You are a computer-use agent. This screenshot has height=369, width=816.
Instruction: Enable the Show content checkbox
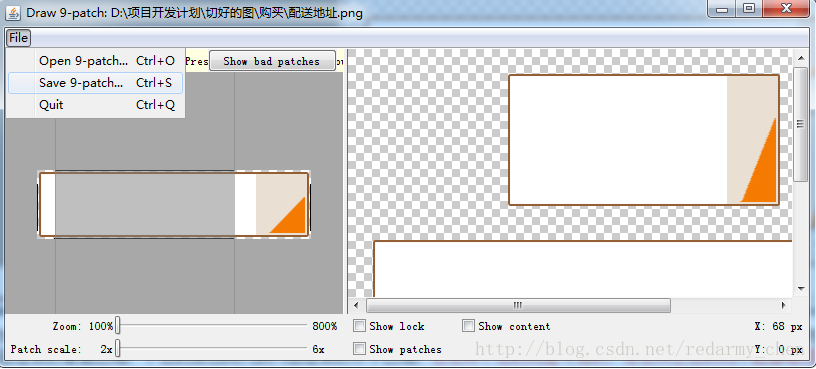click(x=468, y=326)
